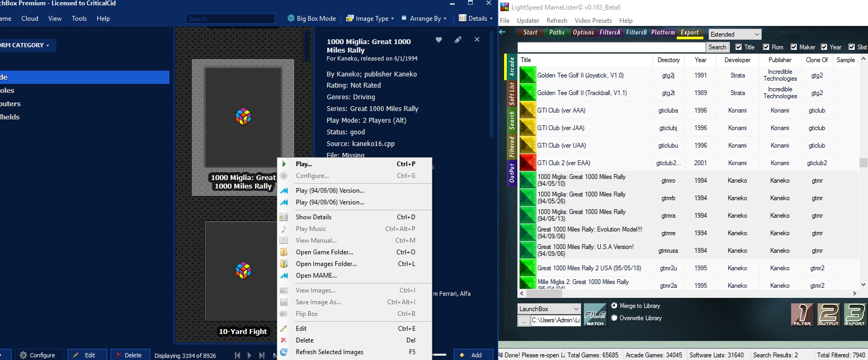Screen dimensions: 868x360
Task: Click the yellow icon for GTI Club (ver UAA)
Action: point(527,145)
